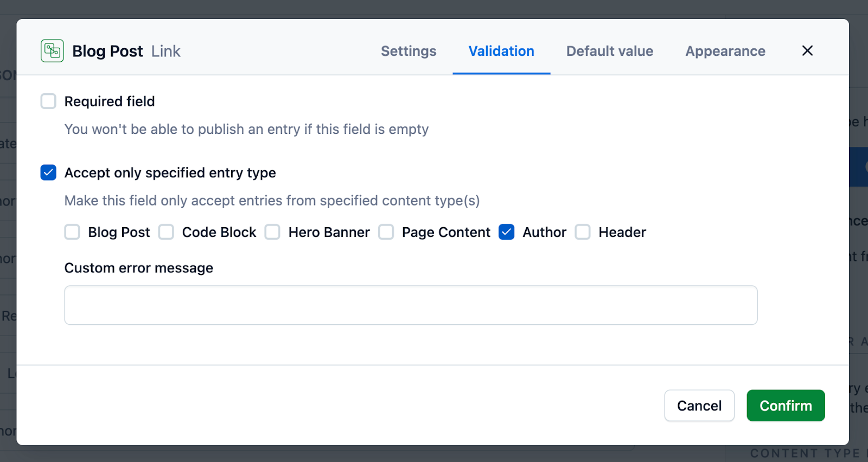Check the Code Block content type
The width and height of the screenshot is (868, 462).
[166, 232]
